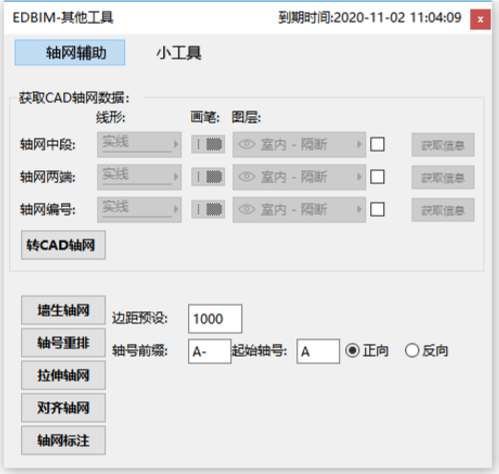Image resolution: width=499 pixels, height=474 pixels.
Task: Open the 线形 dropdown for 轴网中段
Action: [139, 144]
